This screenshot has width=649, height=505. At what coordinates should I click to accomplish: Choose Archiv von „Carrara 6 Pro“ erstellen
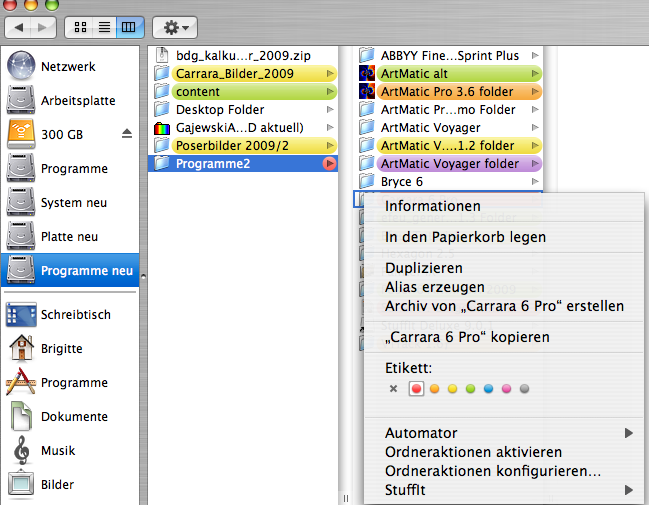(504, 306)
